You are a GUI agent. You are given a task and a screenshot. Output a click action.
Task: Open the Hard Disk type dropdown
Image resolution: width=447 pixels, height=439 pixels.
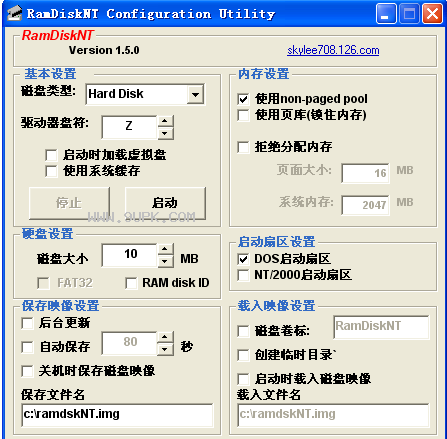pos(195,94)
